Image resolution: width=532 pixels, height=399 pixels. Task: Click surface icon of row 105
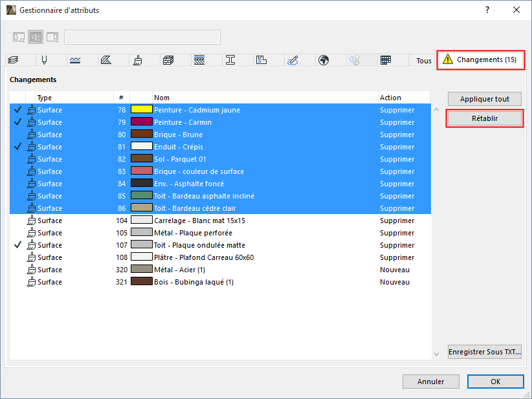(x=31, y=233)
